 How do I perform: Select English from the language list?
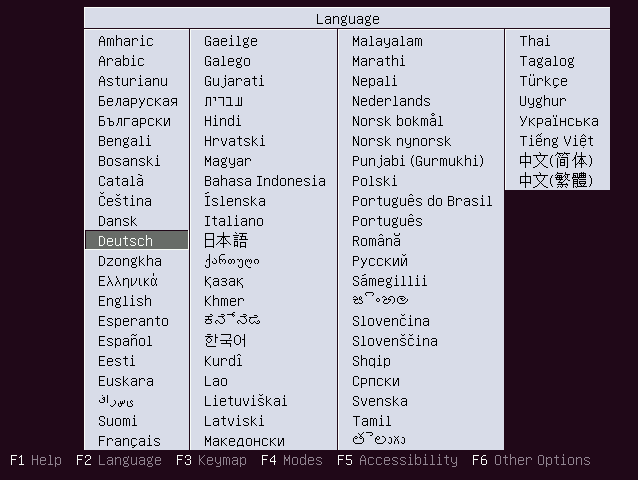tap(125, 301)
